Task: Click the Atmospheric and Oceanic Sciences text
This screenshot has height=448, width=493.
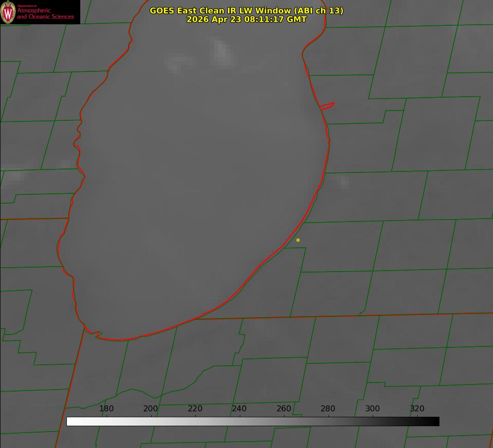Action: tap(45, 13)
